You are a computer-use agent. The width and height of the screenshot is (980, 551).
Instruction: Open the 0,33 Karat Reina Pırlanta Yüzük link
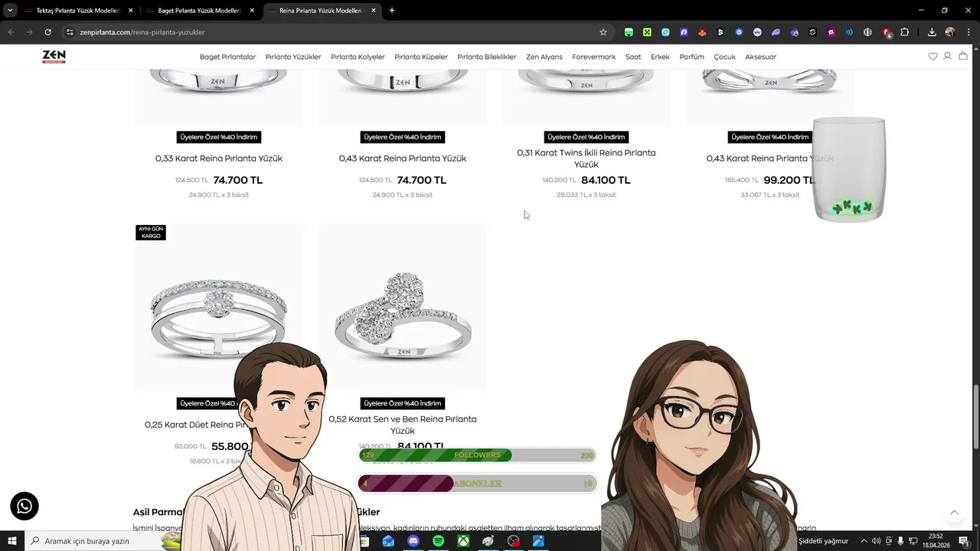tap(219, 158)
